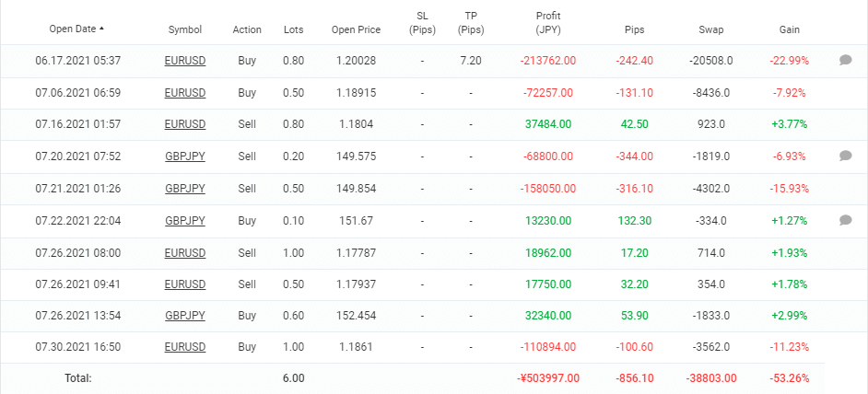Click the Swap column header
868x394 pixels.
point(710,29)
